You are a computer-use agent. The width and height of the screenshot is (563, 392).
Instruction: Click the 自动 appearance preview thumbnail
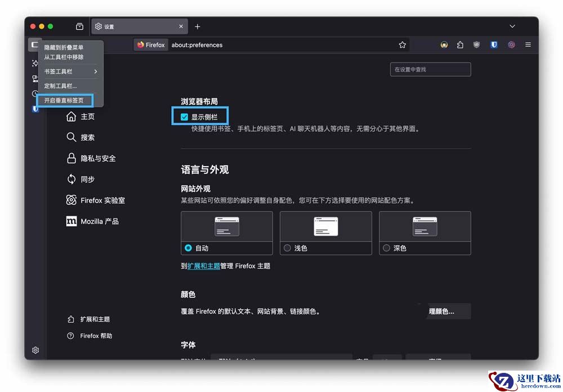click(227, 226)
